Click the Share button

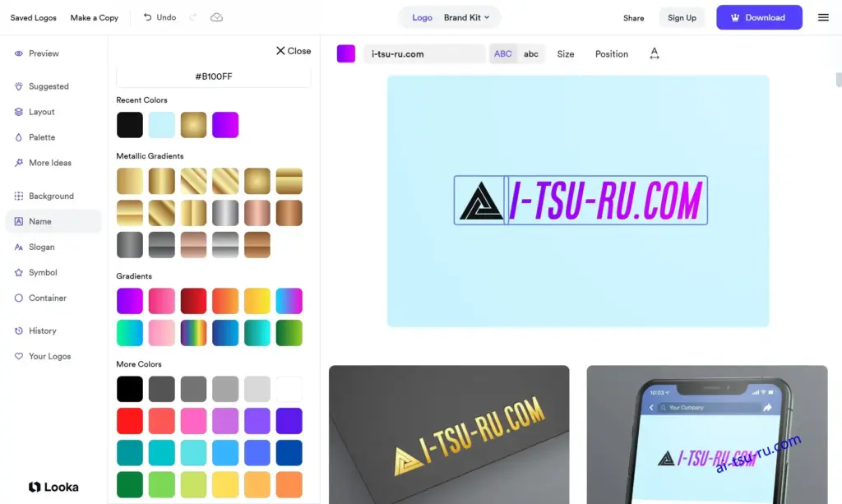(634, 18)
